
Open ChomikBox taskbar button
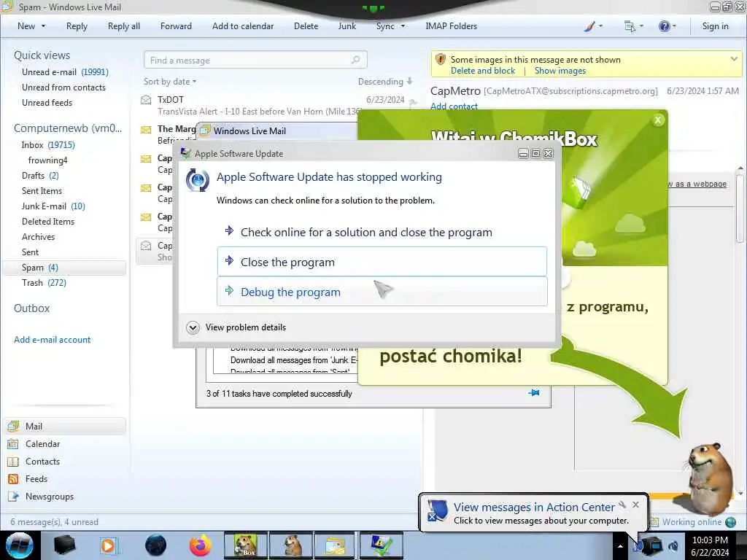pos(246,545)
